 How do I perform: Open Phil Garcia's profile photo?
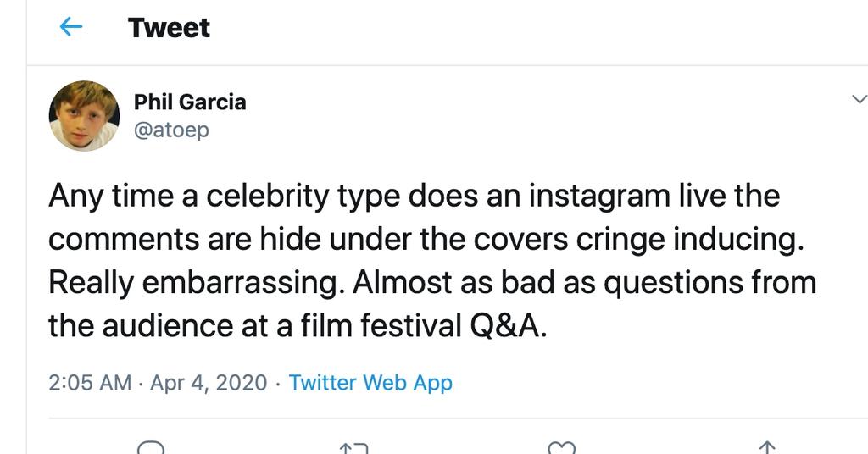pyautogui.click(x=84, y=115)
